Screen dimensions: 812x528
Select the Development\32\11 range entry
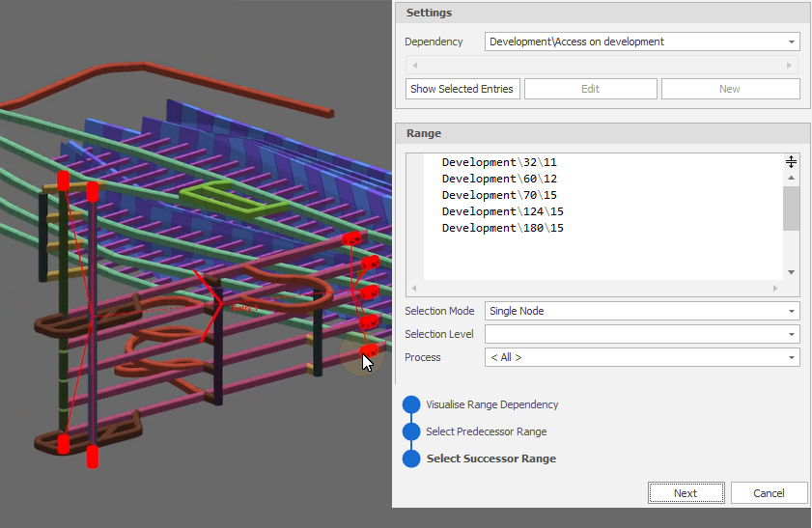point(499,162)
